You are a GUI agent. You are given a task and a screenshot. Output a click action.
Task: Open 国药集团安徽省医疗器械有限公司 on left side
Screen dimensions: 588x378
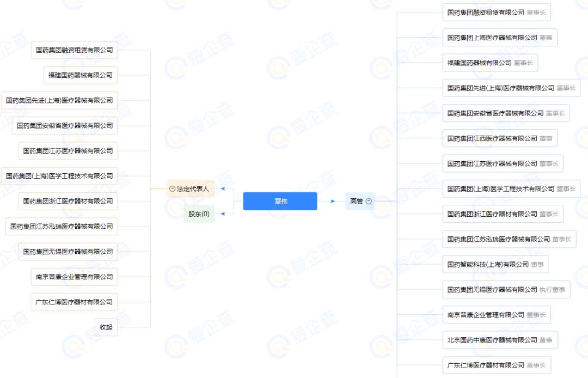(x=64, y=126)
